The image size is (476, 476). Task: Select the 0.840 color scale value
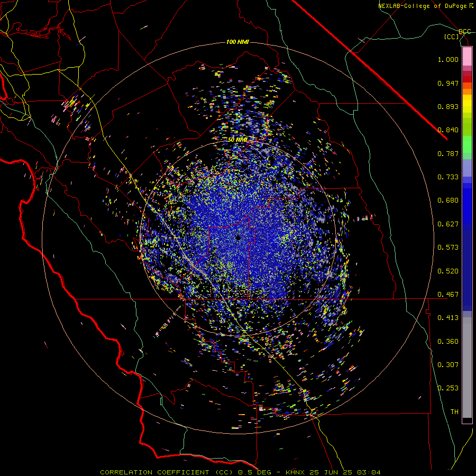[448, 130]
